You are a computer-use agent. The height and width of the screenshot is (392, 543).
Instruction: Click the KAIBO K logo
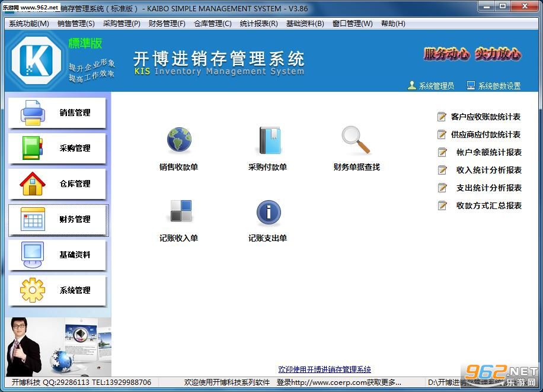click(36, 60)
